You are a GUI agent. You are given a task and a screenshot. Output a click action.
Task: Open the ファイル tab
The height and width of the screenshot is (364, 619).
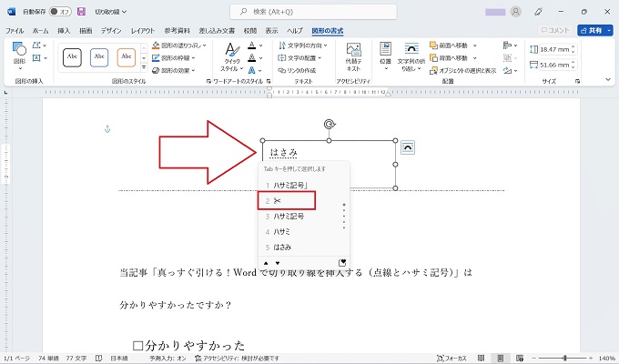coord(15,30)
